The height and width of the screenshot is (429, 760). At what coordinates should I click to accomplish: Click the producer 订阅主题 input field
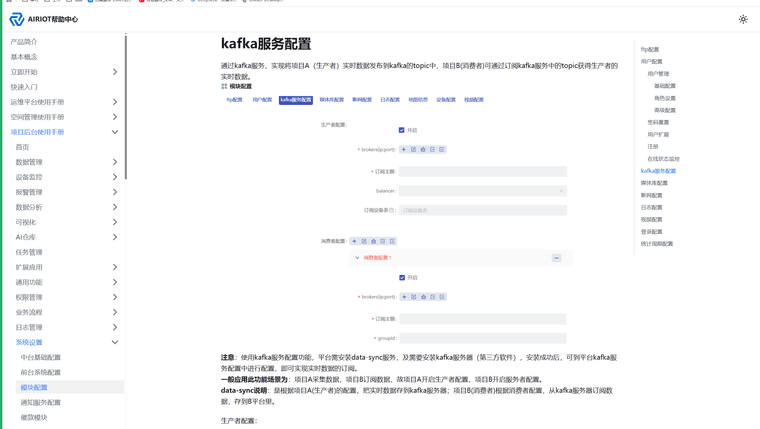point(482,172)
